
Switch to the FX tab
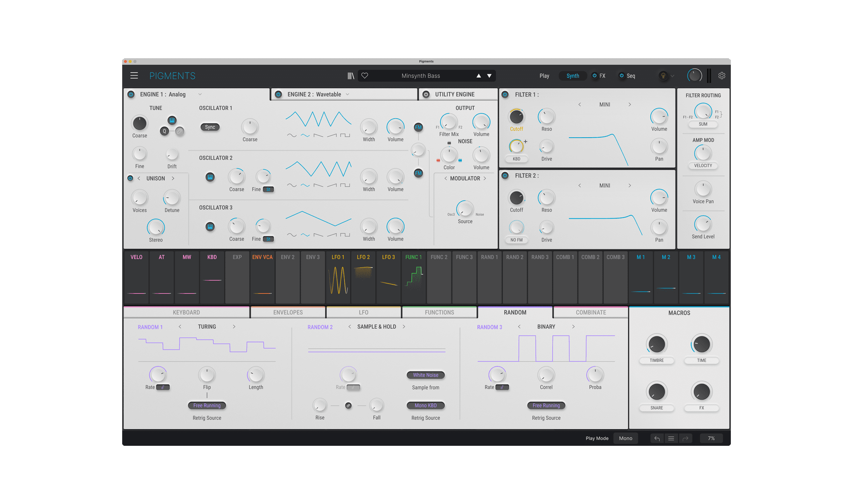[602, 76]
